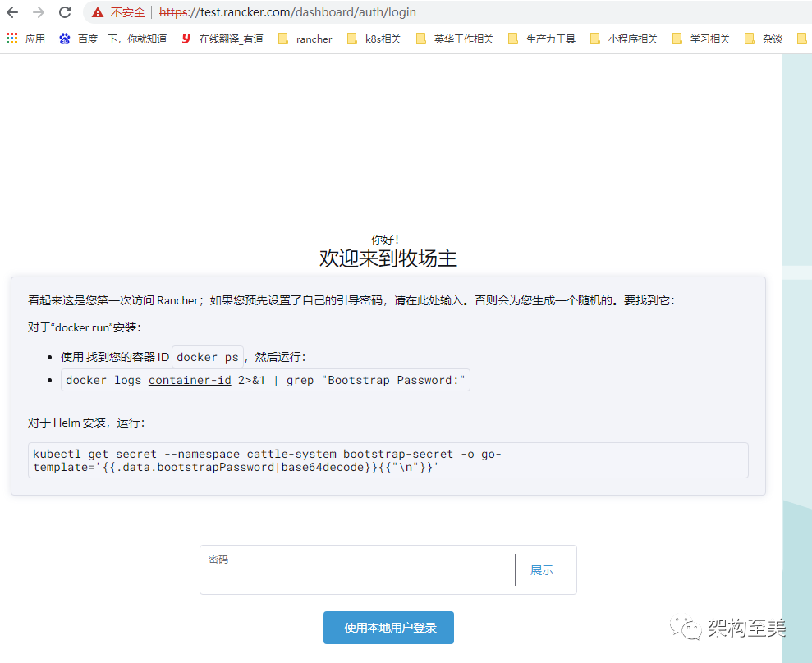Click the 你好! greeting text
The width and height of the screenshot is (812, 663).
point(385,239)
